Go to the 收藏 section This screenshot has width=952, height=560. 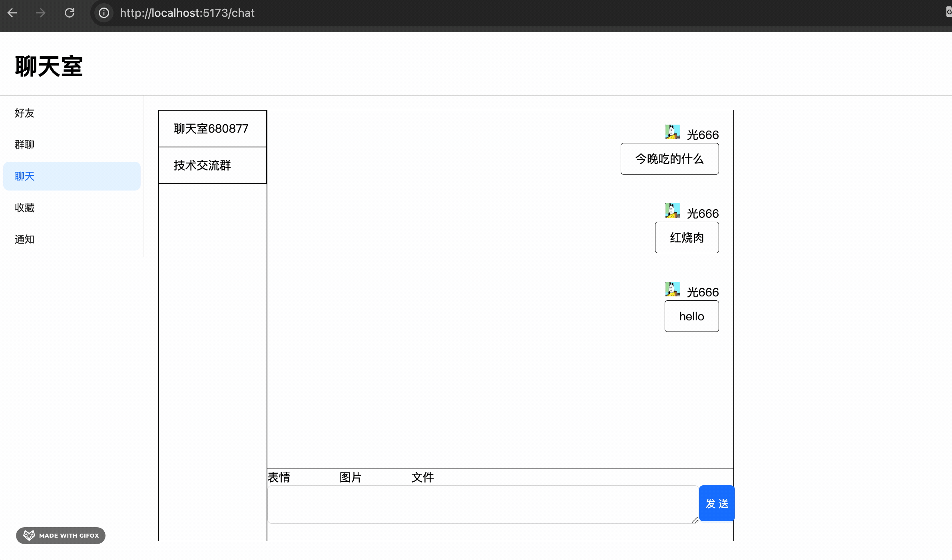[25, 208]
